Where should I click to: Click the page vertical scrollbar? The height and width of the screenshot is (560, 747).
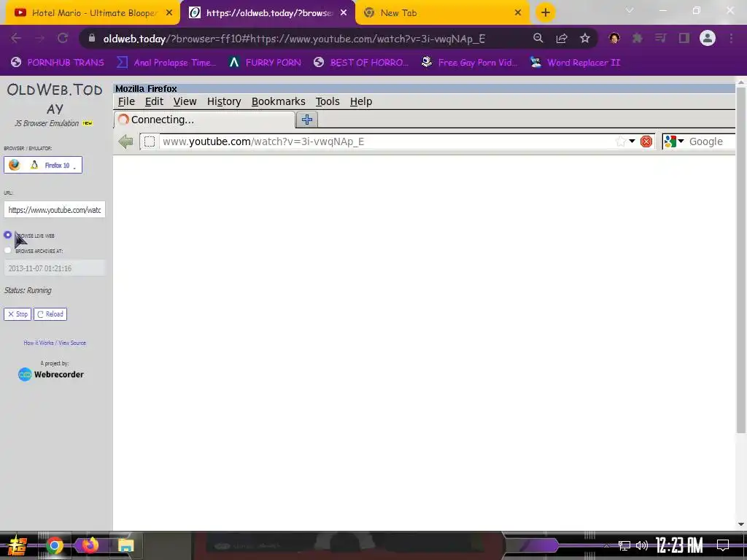click(741, 260)
